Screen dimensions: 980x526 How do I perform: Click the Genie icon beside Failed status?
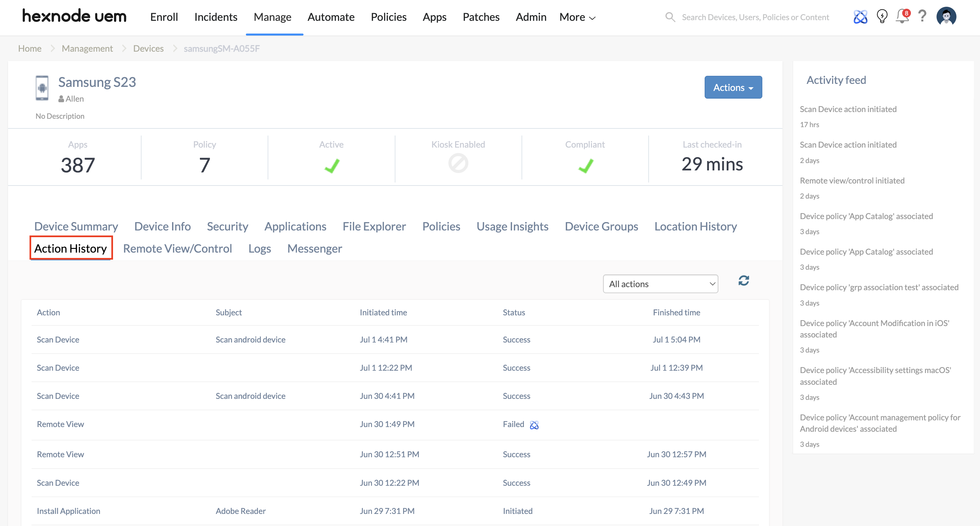pyautogui.click(x=534, y=425)
